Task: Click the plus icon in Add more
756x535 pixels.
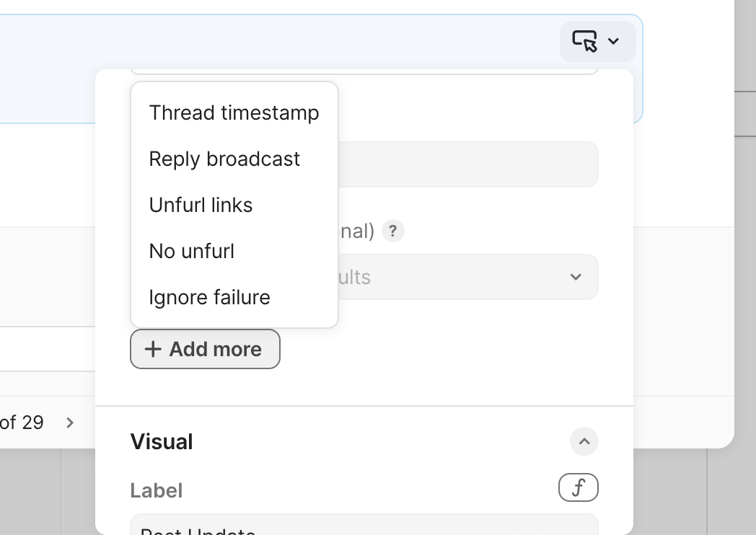Action: point(152,350)
